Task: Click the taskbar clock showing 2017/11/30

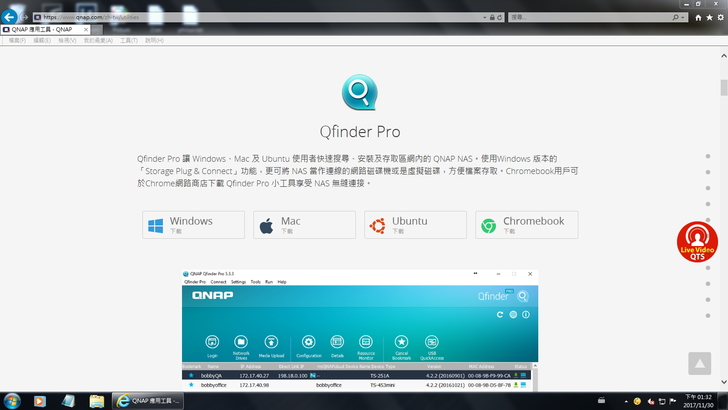Action: (698, 401)
